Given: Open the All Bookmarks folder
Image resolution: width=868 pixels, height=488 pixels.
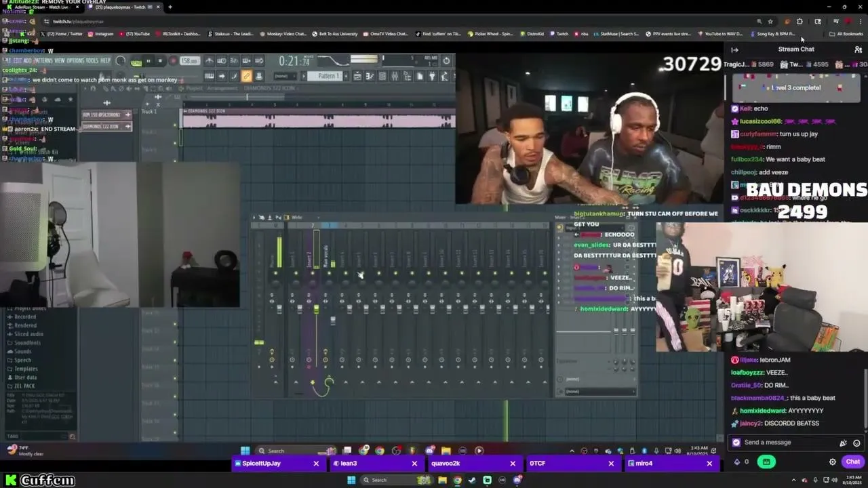Looking at the screenshot, I should click(846, 34).
